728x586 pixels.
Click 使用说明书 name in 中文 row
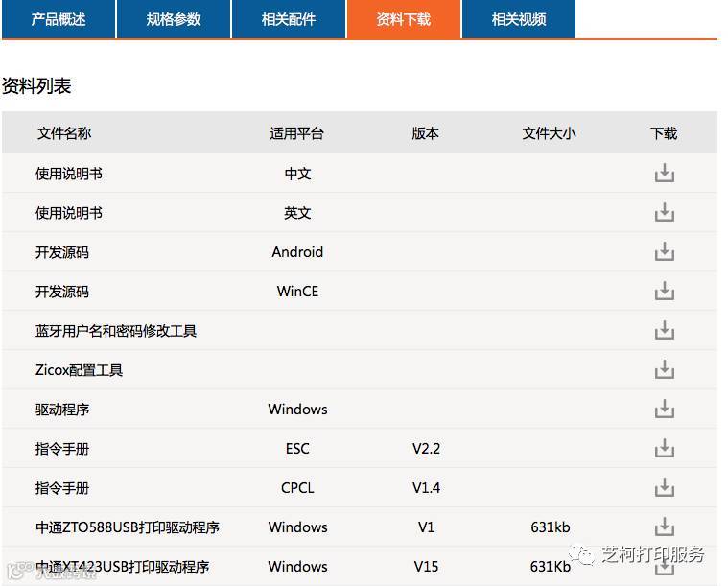pos(69,174)
